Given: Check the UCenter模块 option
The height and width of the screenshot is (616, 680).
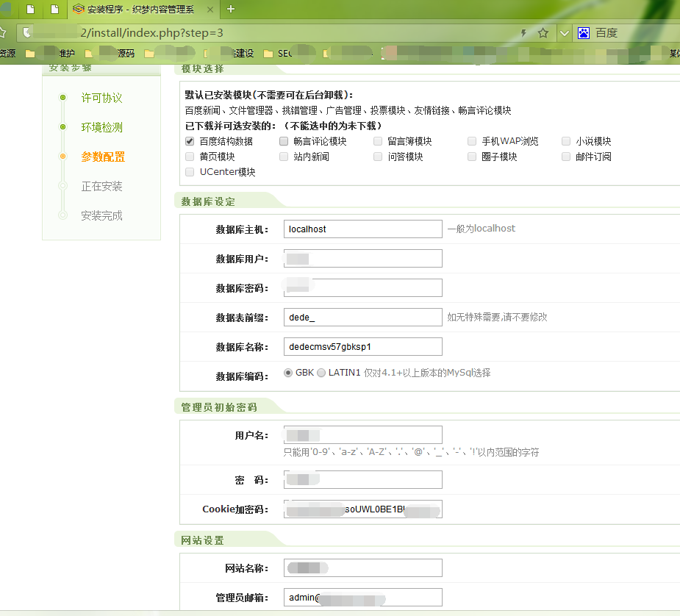Looking at the screenshot, I should 189,171.
